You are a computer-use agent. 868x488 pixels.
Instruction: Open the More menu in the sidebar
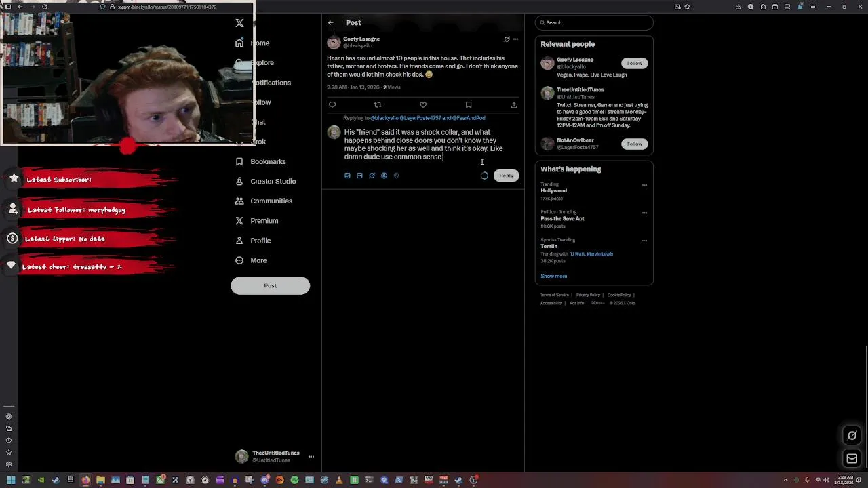tap(250, 260)
